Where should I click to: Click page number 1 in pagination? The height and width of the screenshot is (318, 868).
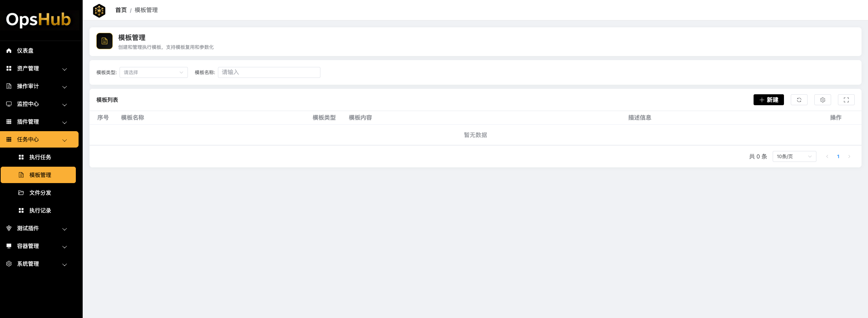tap(838, 156)
